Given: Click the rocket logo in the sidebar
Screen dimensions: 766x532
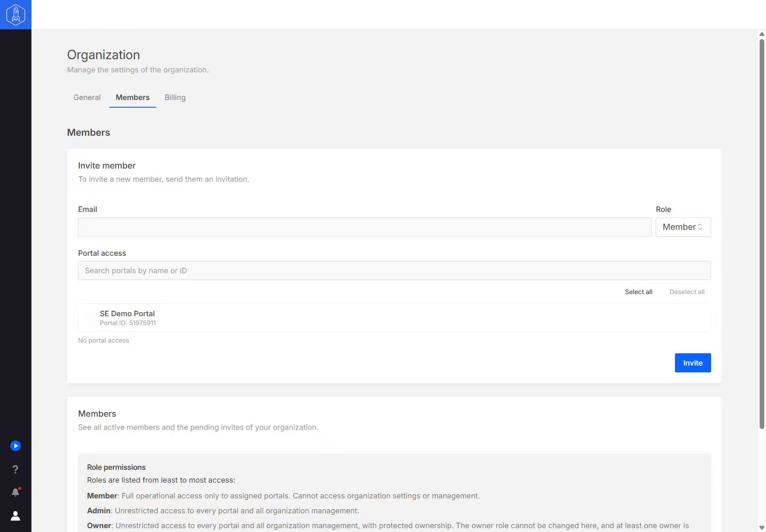Looking at the screenshot, I should coord(16,14).
